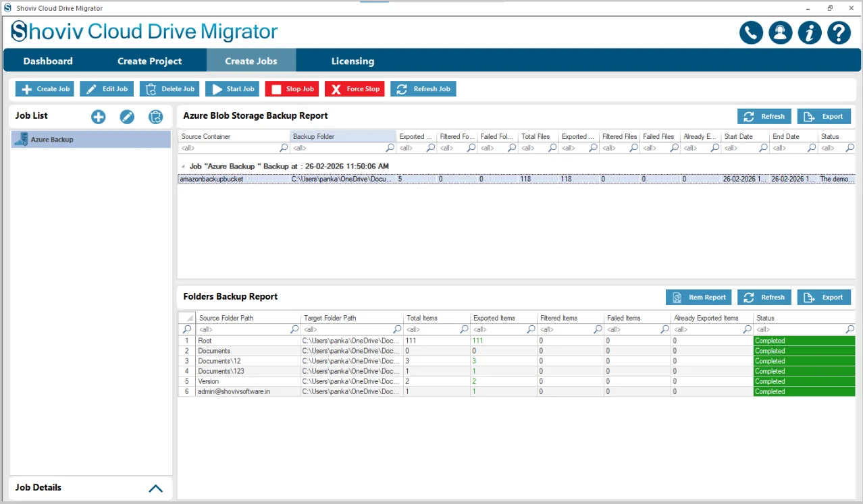Click the phone contact icon in header
Viewport: 863px width, 504px height.
(751, 32)
